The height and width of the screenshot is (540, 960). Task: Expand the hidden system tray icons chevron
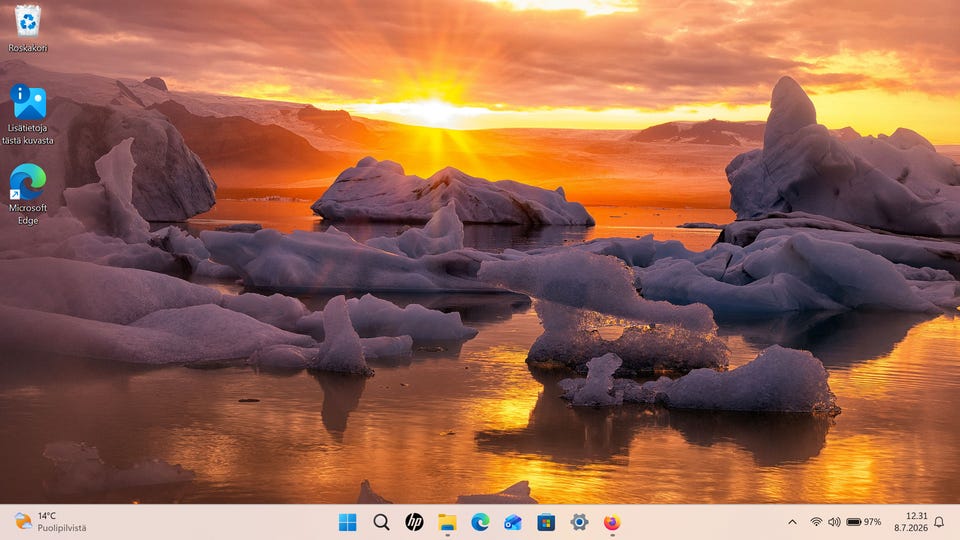pyautogui.click(x=792, y=522)
